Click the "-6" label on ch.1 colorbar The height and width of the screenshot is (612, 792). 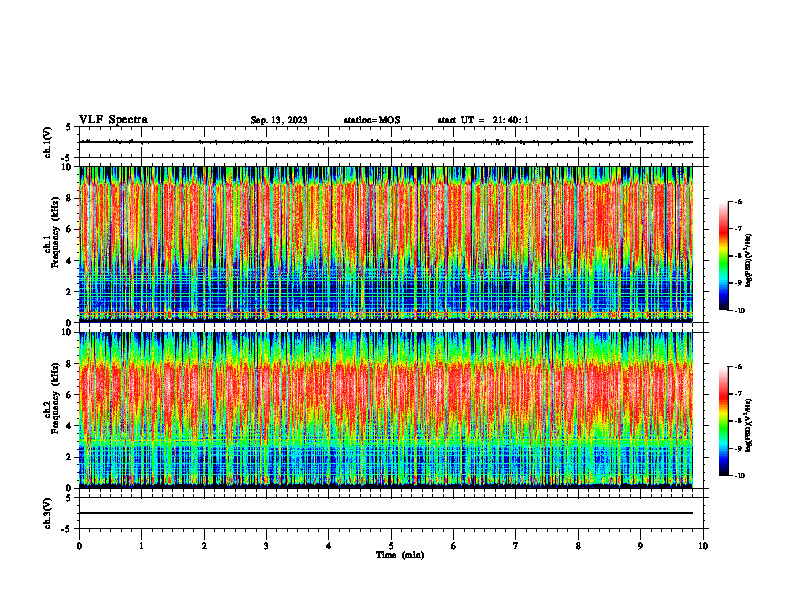(738, 201)
